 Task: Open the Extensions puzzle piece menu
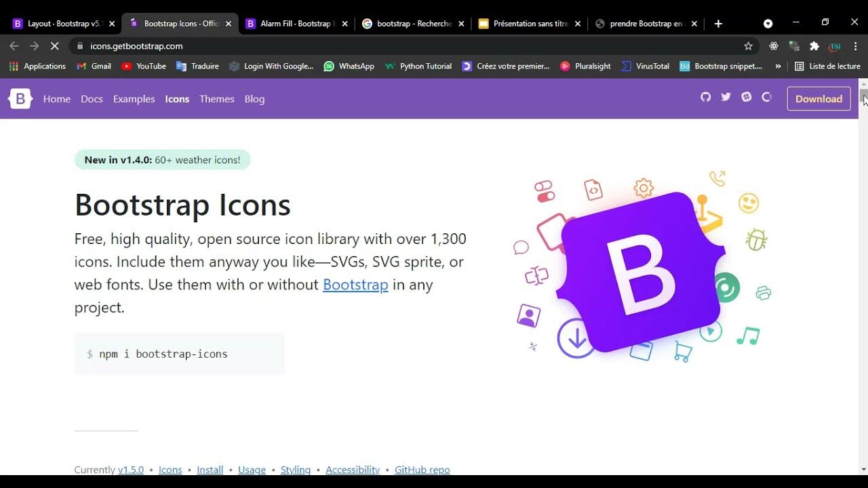tap(814, 46)
